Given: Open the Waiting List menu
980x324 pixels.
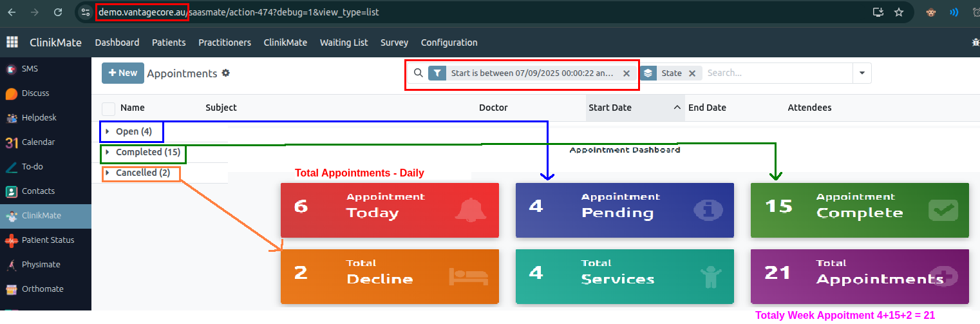Looking at the screenshot, I should pyautogui.click(x=344, y=43).
